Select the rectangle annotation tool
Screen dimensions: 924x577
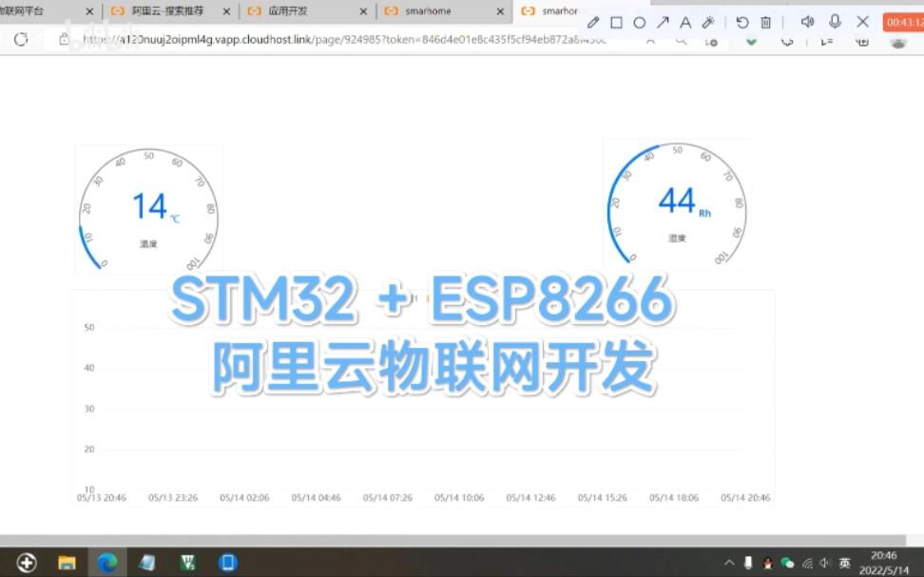point(616,23)
